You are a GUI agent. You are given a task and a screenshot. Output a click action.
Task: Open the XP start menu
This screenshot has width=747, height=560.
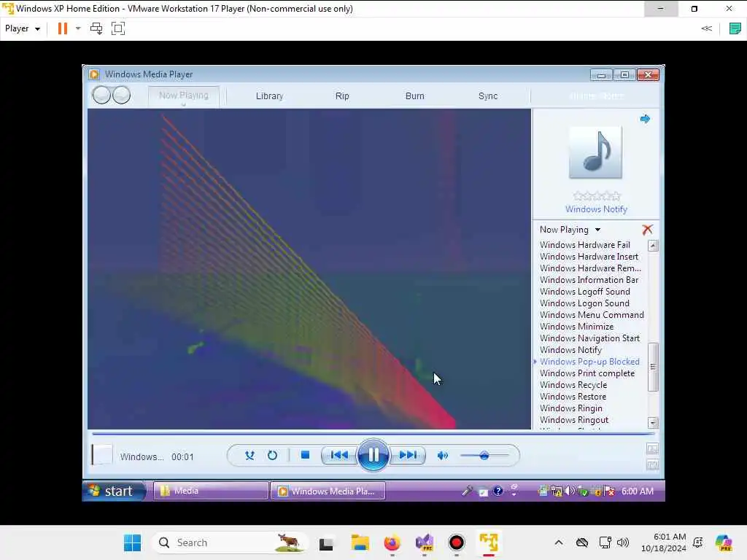[x=113, y=491]
